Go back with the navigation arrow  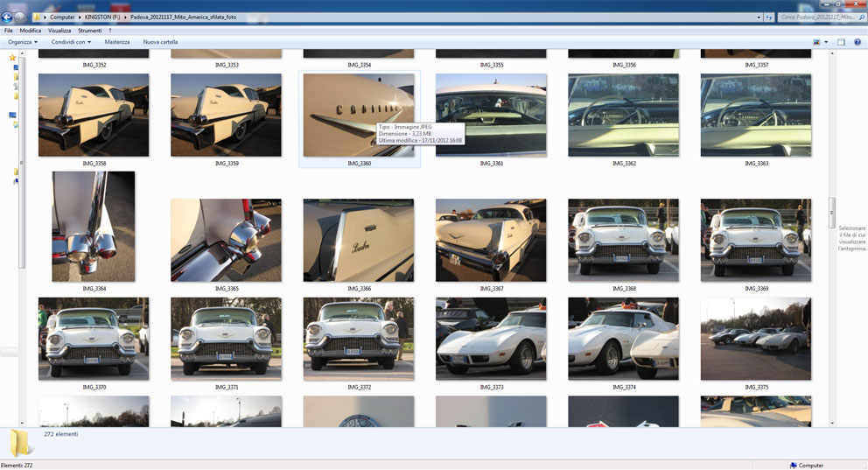(7, 18)
